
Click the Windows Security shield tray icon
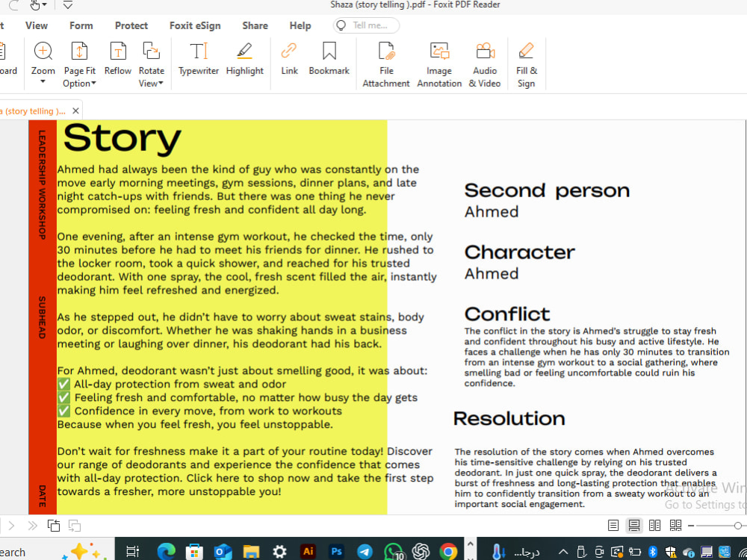coord(671,553)
